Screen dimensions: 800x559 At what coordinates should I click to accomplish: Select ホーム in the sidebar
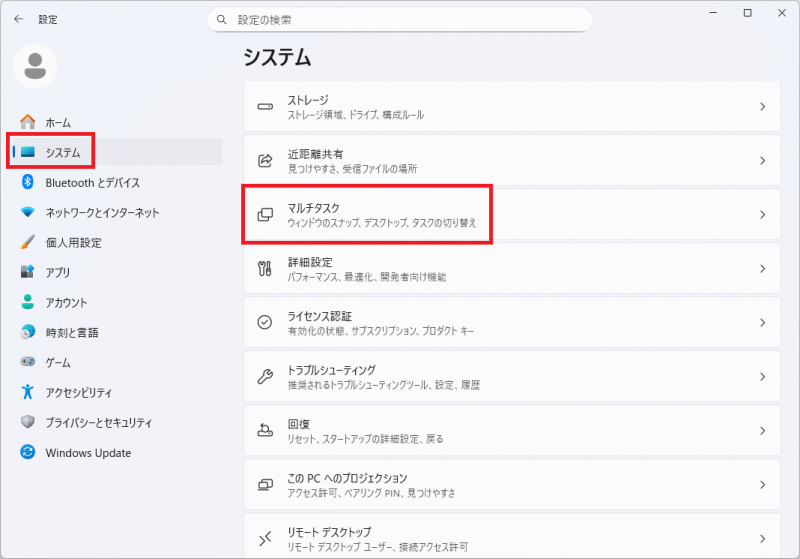coord(58,123)
